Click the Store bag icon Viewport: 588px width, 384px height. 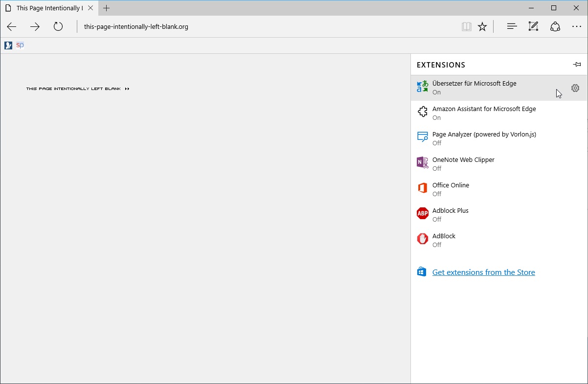[422, 271]
